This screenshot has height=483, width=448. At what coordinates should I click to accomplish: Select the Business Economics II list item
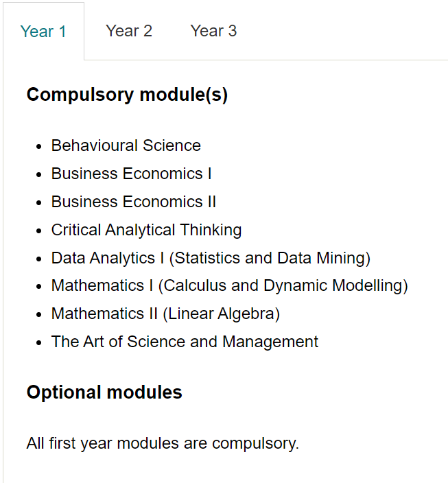[133, 202]
